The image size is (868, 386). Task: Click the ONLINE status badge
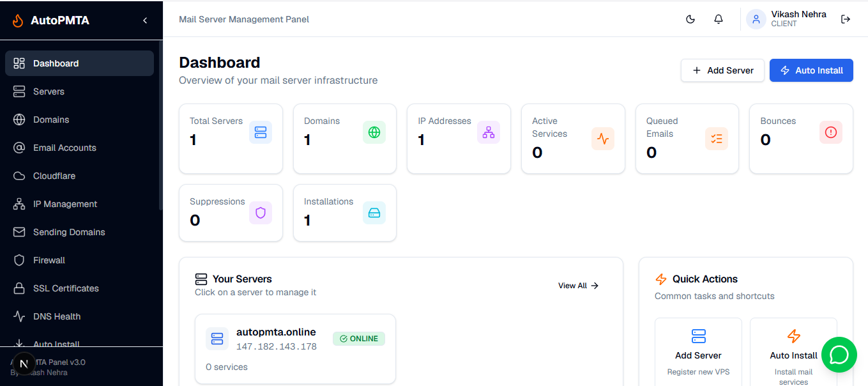coord(359,339)
